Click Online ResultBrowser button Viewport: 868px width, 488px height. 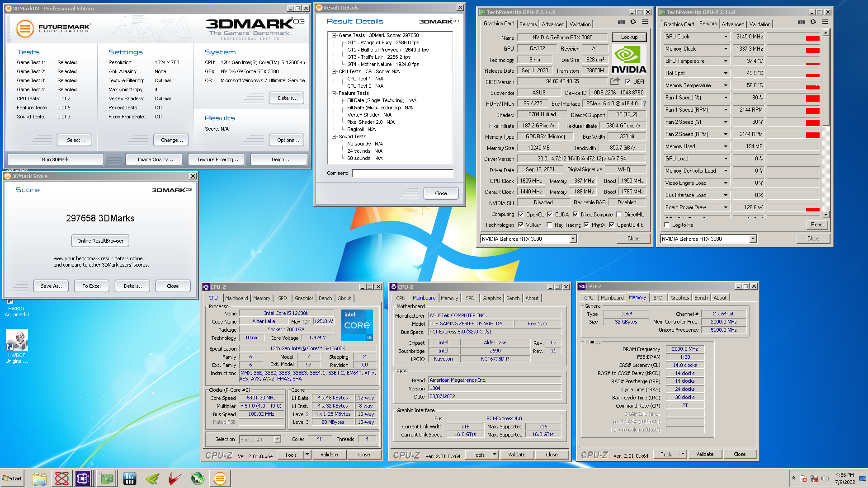pos(100,241)
